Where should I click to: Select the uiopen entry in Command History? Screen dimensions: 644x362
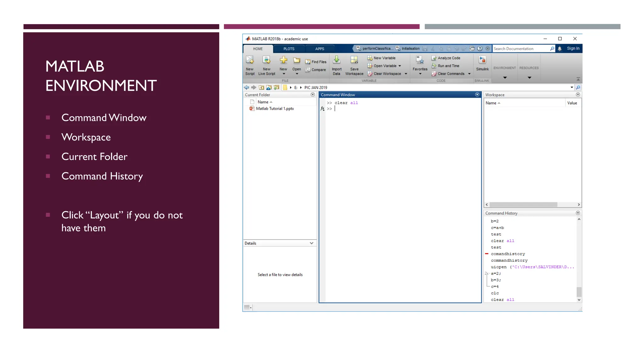tap(532, 267)
